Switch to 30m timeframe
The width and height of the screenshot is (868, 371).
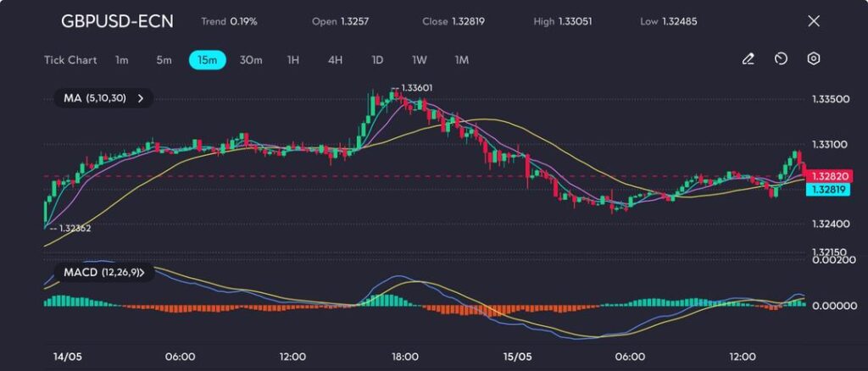pos(251,60)
